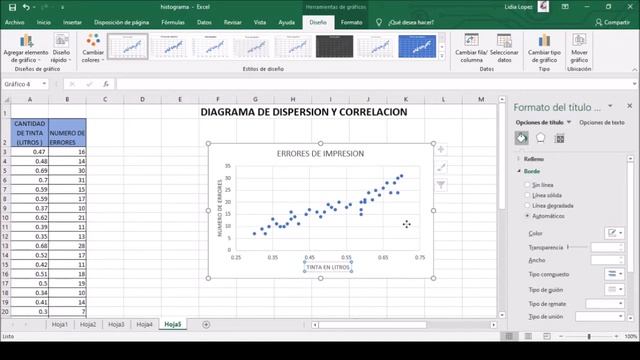Click Cambiar fila/columna button

(471, 48)
